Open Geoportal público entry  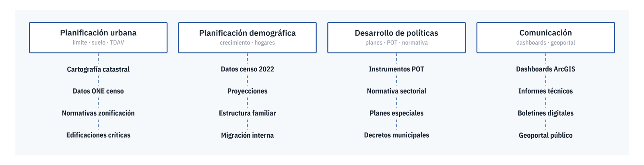click(545, 135)
